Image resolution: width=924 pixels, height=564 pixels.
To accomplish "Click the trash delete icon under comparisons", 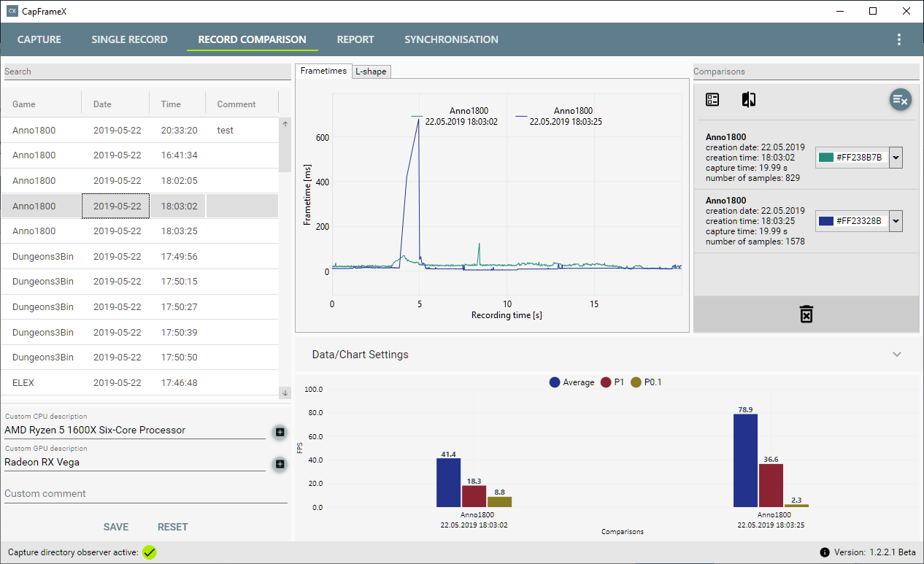I will [x=806, y=314].
